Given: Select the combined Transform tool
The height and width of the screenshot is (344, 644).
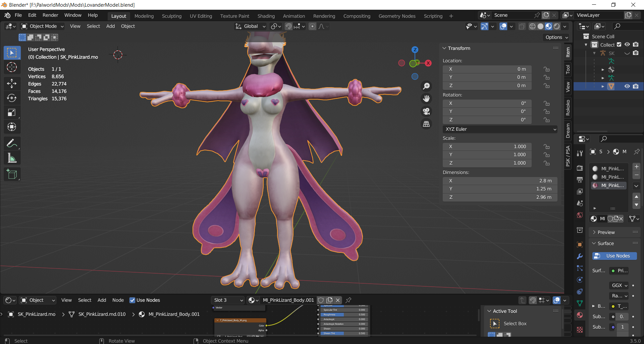Looking at the screenshot, I should [x=12, y=127].
